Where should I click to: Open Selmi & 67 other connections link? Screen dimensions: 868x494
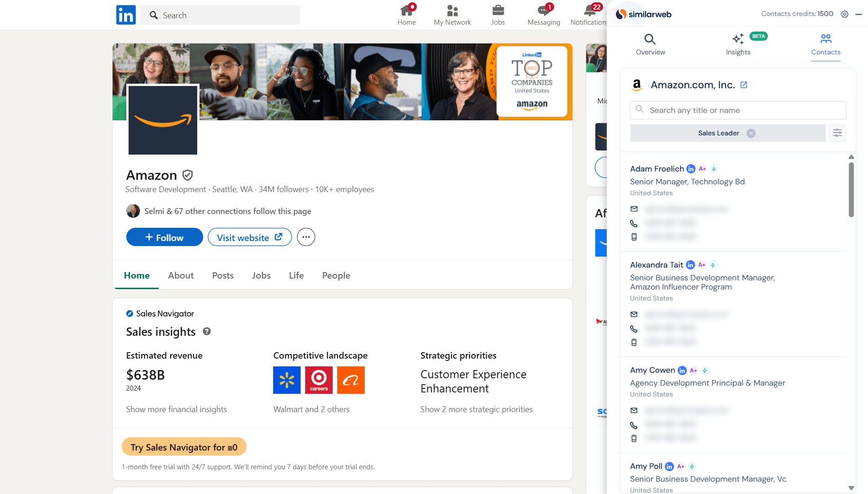pyautogui.click(x=227, y=211)
